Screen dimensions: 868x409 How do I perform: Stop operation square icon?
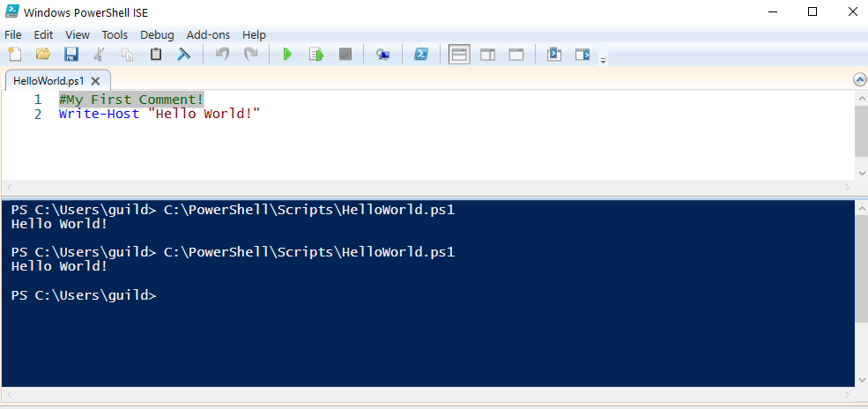tap(345, 55)
